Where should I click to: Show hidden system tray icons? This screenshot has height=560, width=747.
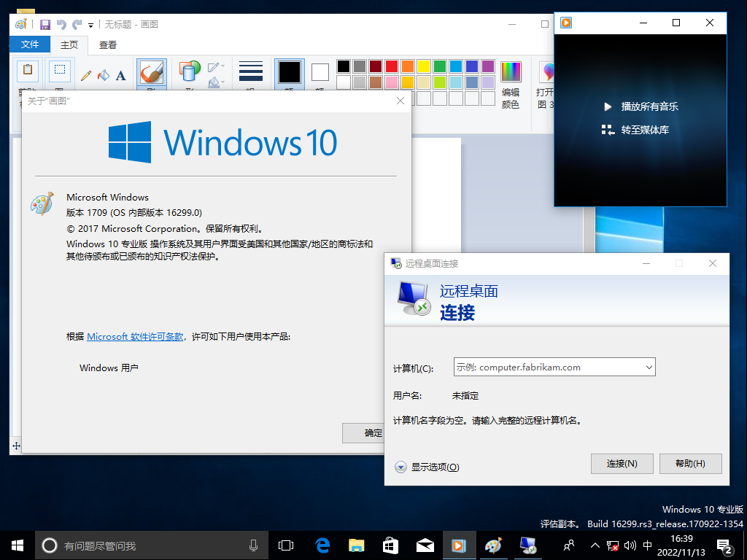click(595, 545)
